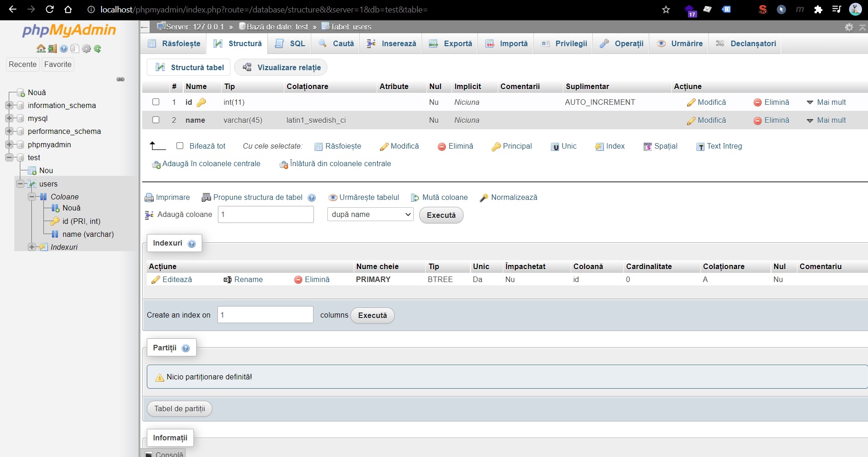Switch to the SQL tab
The width and height of the screenshot is (868, 457).
tap(290, 43)
